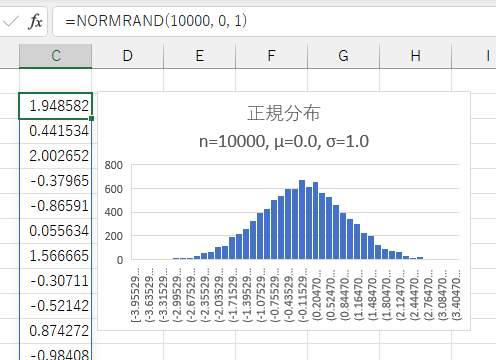Select column C header
Image resolution: width=496 pixels, height=360 pixels.
pos(56,56)
